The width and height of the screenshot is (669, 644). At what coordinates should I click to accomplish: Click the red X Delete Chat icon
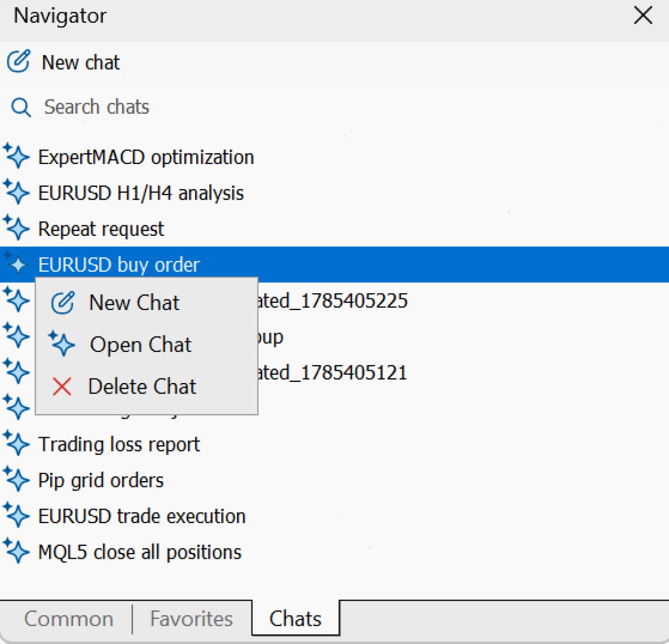[x=62, y=386]
